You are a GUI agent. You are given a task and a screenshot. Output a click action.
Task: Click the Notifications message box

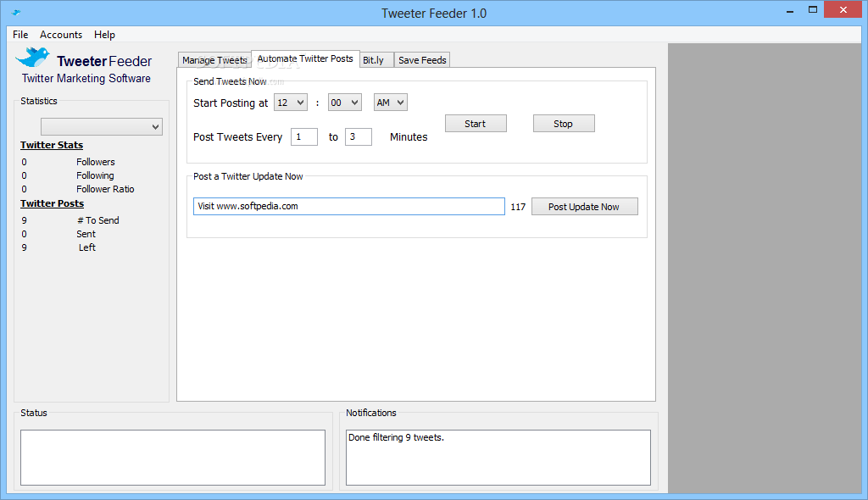click(498, 458)
